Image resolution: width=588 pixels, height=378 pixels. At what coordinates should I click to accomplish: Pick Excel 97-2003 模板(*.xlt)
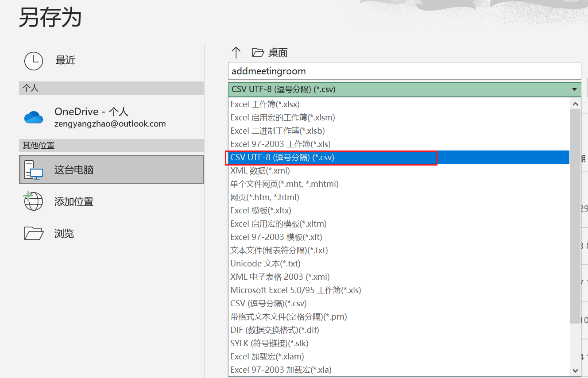click(x=399, y=237)
